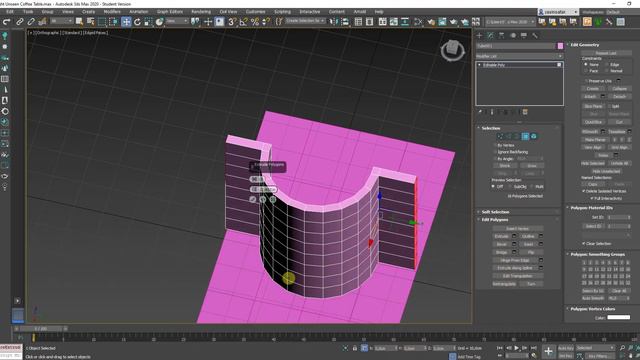Enable the By Angle checkbox
640x360 pixels.
click(x=495, y=158)
